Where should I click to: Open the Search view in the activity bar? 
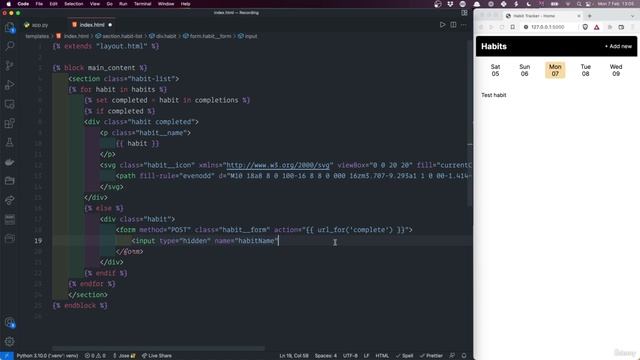pos(9,46)
